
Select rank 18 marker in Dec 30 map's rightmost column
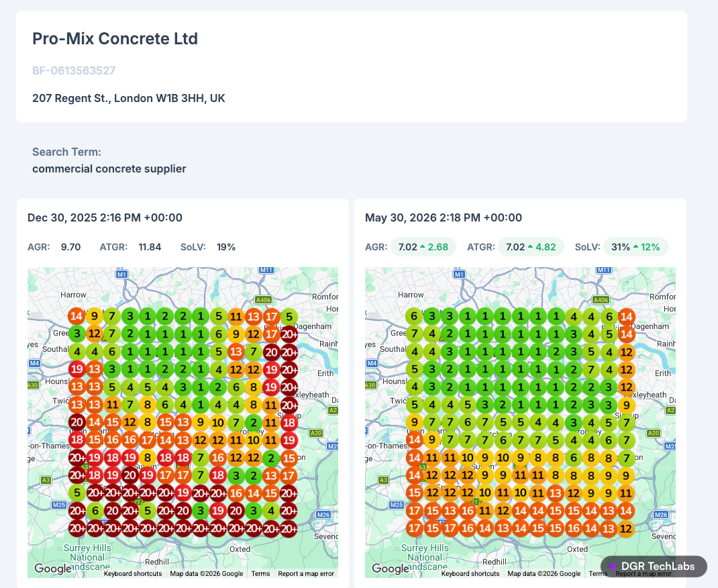tap(289, 422)
